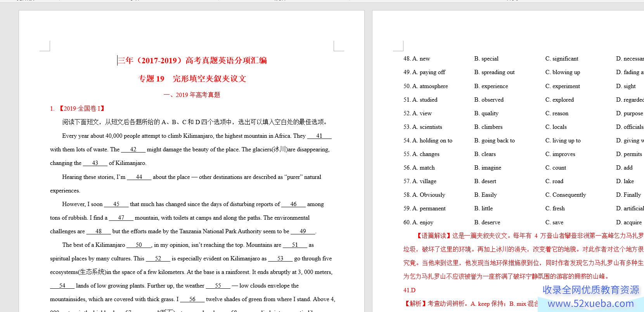Click blank number 41 in the passage
The width and height of the screenshot is (644, 312).
click(x=319, y=136)
